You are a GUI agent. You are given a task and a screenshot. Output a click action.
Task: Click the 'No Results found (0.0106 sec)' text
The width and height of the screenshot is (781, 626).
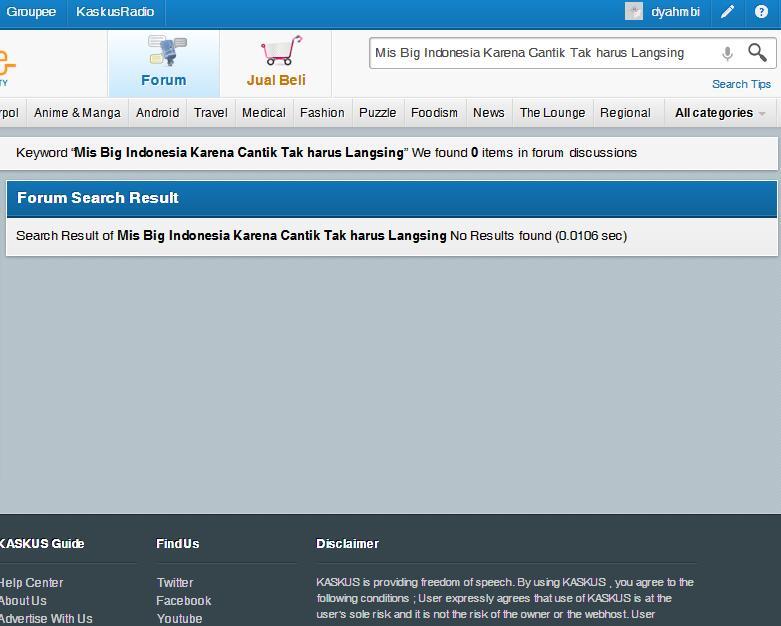point(538,236)
